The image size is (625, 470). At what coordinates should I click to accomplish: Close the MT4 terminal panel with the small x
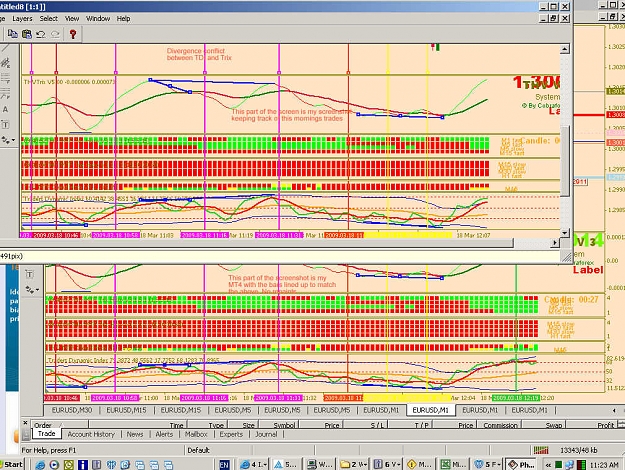point(26,423)
